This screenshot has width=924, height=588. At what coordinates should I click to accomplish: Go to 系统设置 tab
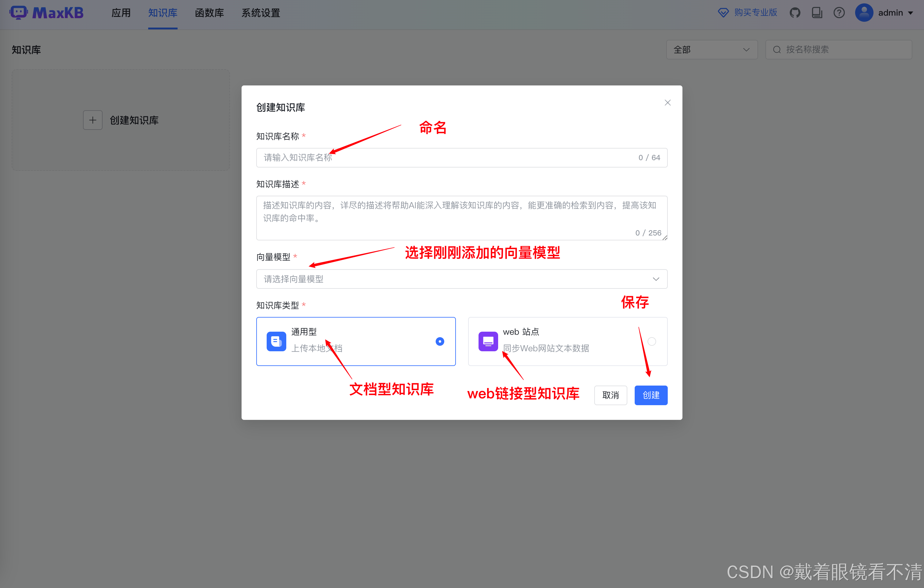click(x=261, y=13)
